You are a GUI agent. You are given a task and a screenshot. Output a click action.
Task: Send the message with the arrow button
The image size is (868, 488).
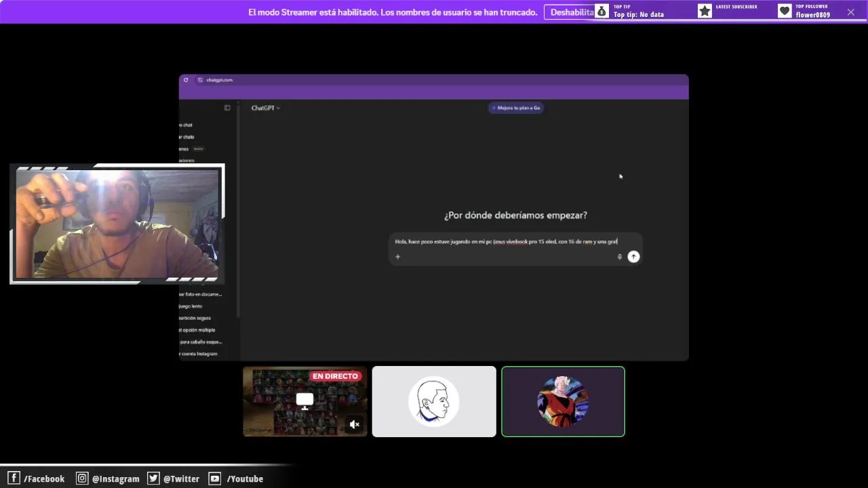point(633,257)
